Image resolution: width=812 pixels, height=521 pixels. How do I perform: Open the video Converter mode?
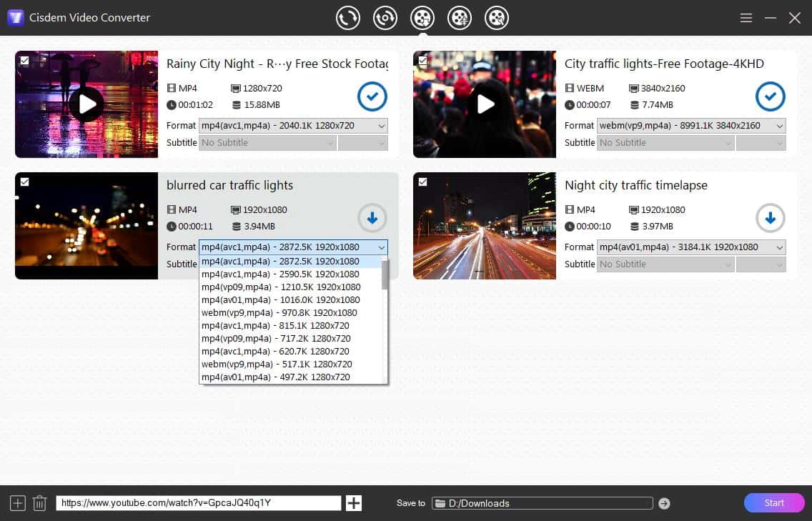(x=348, y=18)
